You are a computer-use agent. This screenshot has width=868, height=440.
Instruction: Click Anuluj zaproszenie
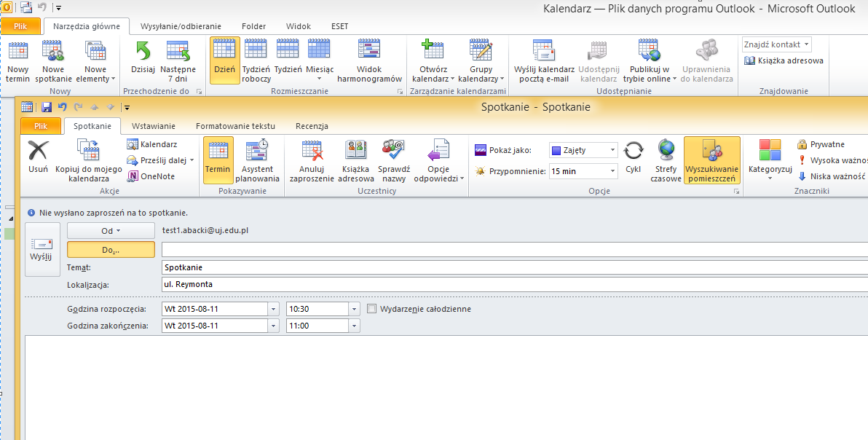point(312,160)
